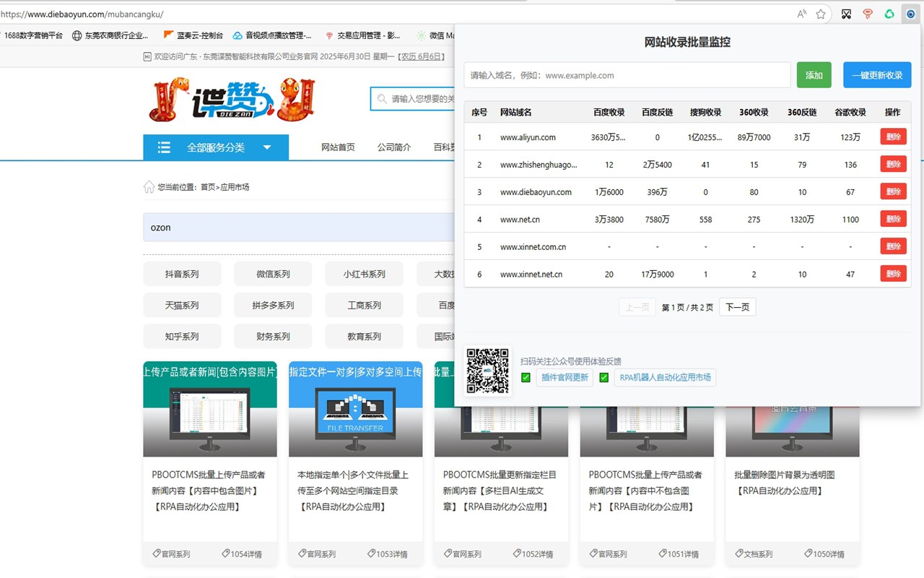Click the ozon search field
Screen dimensions: 924x578
coord(299,227)
